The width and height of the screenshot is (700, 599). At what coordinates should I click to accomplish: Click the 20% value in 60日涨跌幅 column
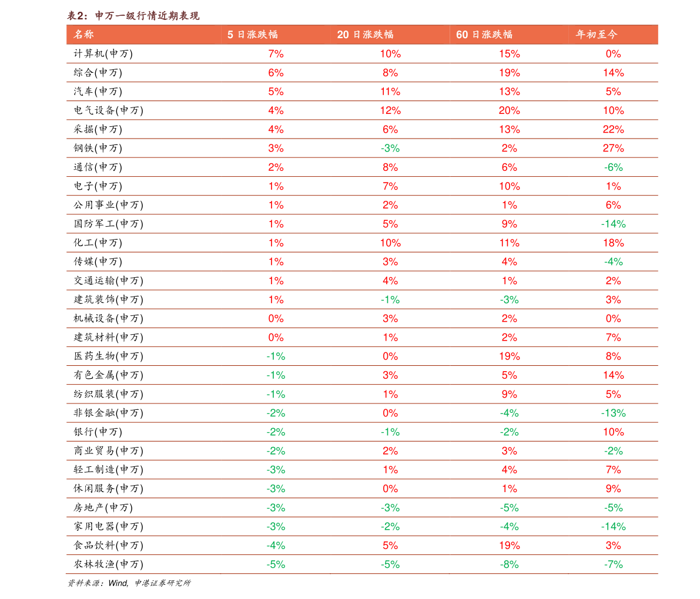[509, 110]
